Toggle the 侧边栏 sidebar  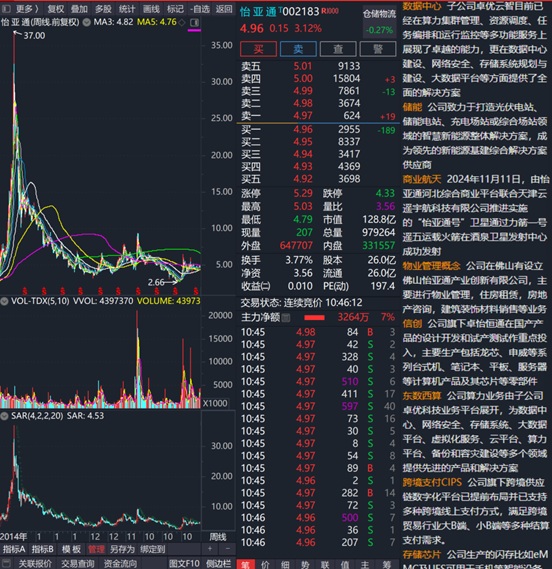218,564
